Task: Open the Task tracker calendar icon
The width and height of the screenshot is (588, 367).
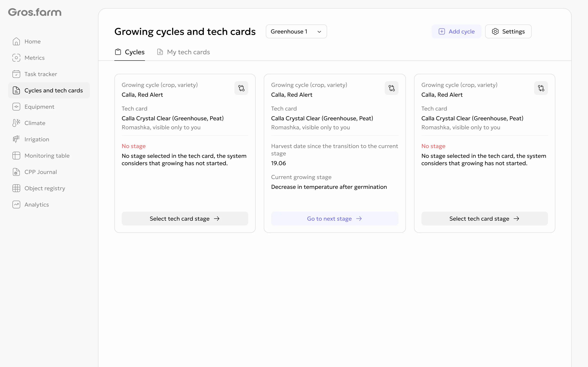Action: (x=16, y=74)
